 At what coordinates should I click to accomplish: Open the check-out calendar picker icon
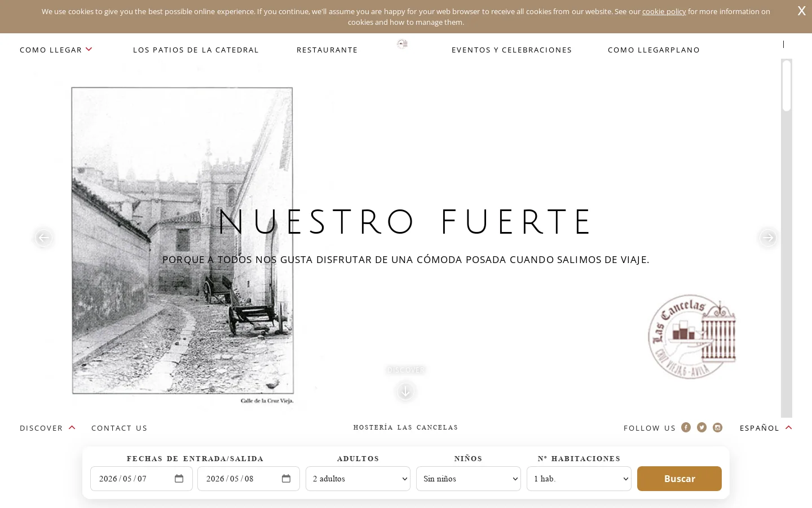pyautogui.click(x=286, y=479)
